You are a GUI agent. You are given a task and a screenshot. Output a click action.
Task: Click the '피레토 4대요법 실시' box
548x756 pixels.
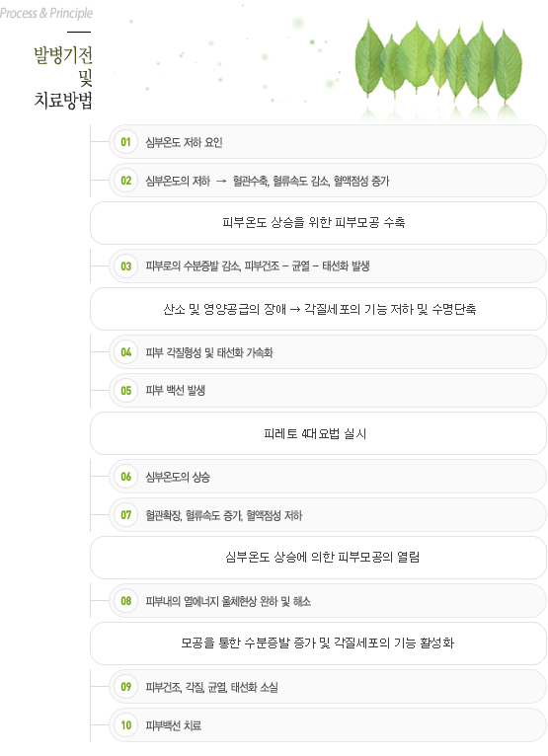pyautogui.click(x=318, y=433)
